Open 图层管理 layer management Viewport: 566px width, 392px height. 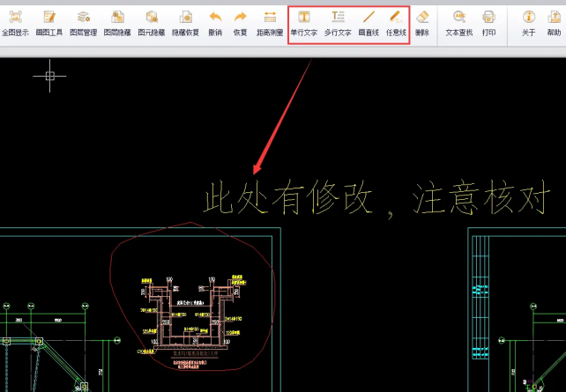tap(84, 22)
